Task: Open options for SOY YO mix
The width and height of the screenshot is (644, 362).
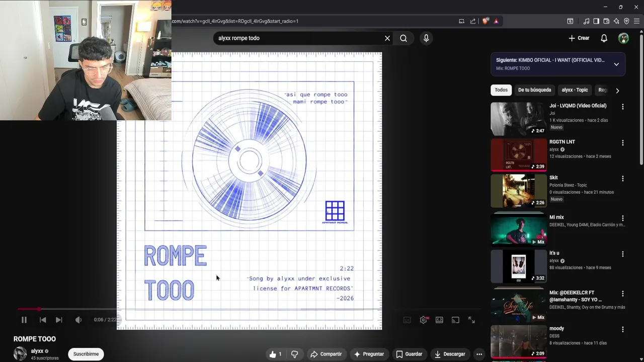Action: coord(623,294)
